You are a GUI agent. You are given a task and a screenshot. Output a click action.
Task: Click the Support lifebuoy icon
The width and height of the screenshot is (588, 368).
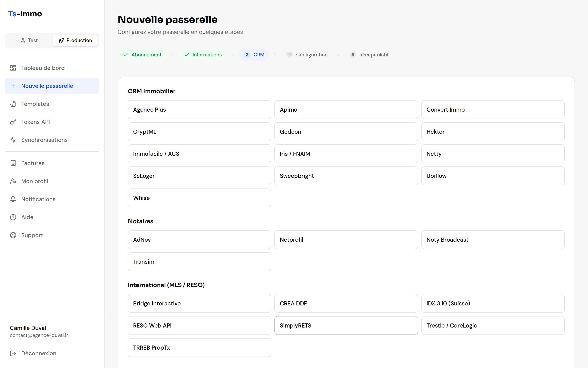(13, 235)
